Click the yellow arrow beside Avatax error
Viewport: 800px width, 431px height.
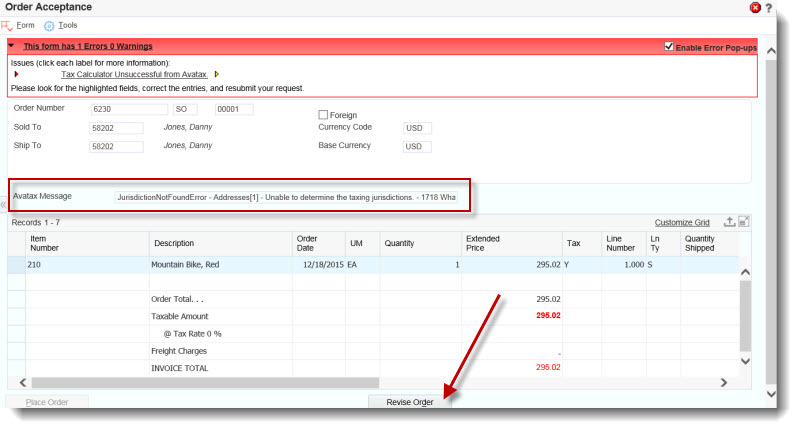pos(217,74)
